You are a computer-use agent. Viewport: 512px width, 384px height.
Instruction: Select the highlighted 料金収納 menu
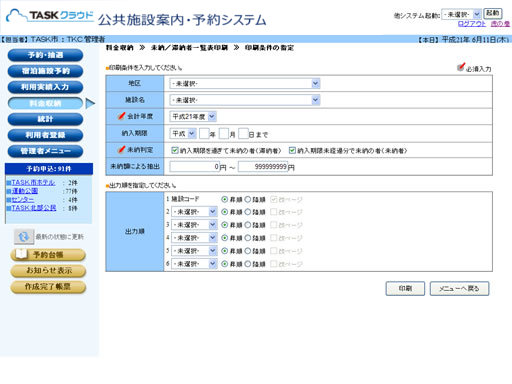[x=45, y=103]
